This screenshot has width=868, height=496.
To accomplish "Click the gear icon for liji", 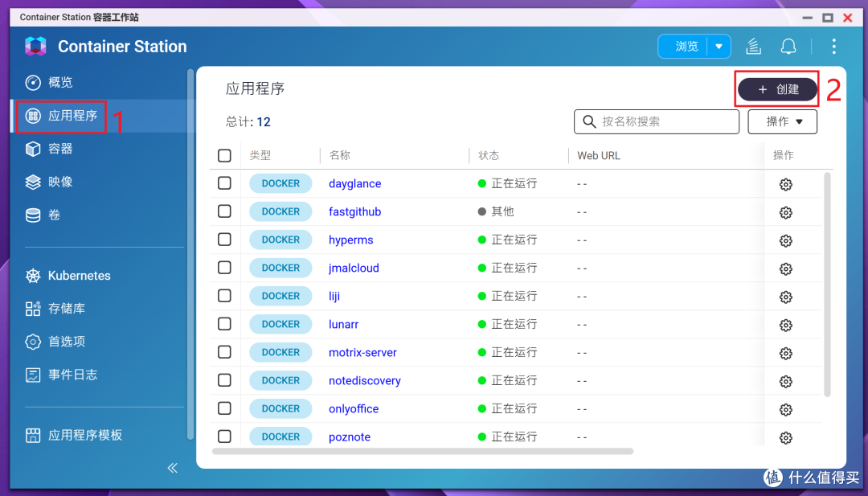I will 785,297.
